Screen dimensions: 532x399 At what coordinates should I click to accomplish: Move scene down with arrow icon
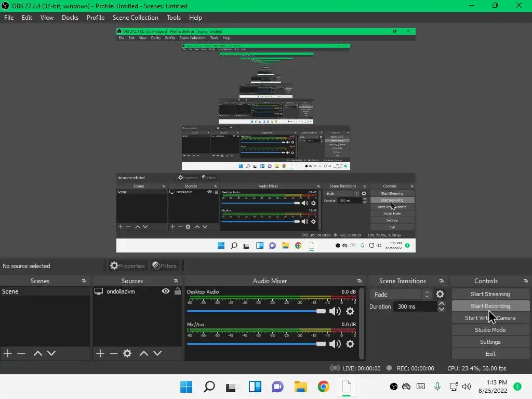(x=51, y=353)
